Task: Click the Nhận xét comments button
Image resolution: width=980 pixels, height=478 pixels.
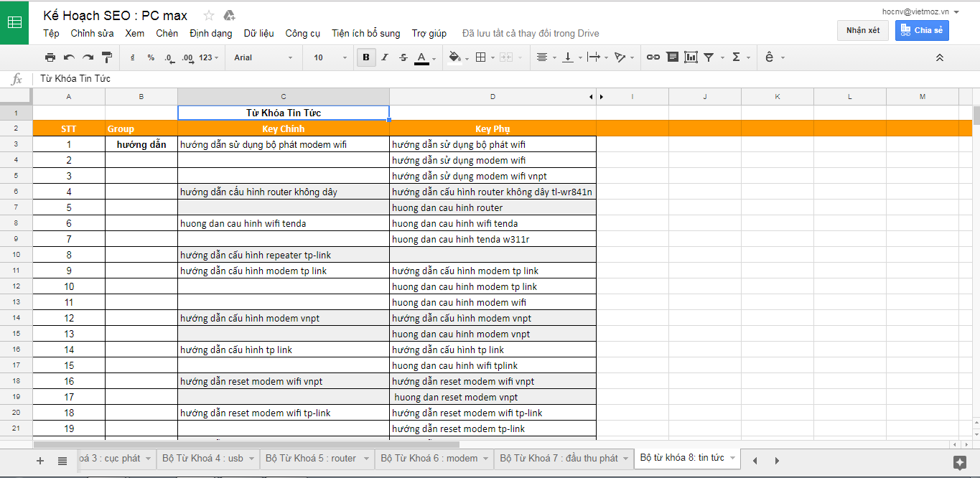Action: pos(862,30)
